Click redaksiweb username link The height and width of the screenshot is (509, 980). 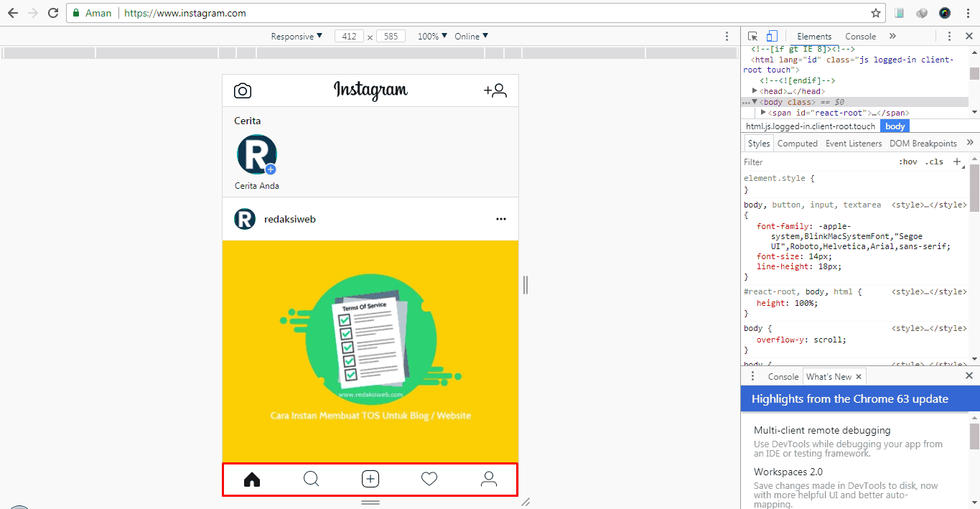coord(290,219)
